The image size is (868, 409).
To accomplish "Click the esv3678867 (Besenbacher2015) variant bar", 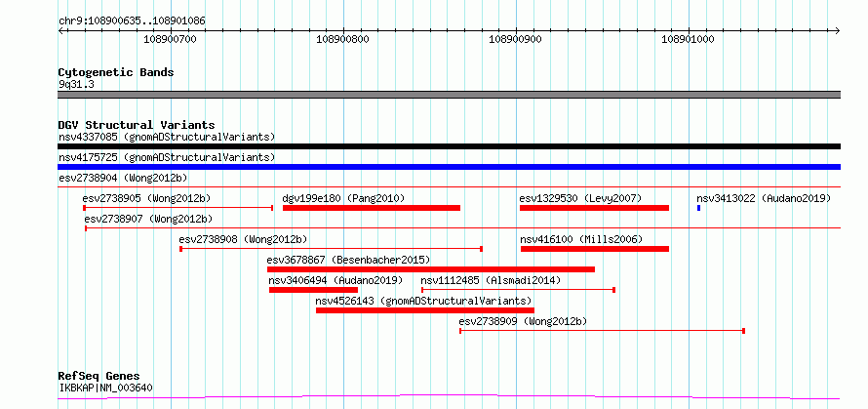I will point(431,269).
